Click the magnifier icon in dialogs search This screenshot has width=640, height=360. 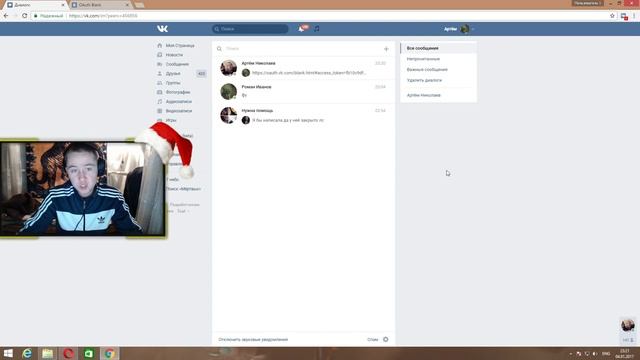click(x=219, y=49)
